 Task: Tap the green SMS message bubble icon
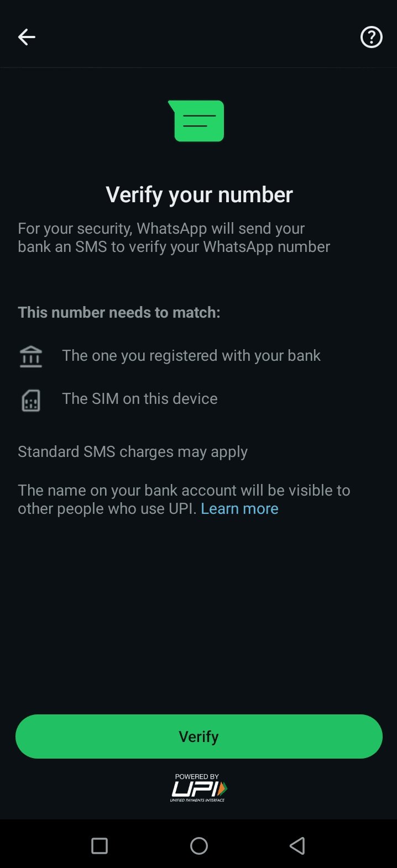(x=197, y=121)
